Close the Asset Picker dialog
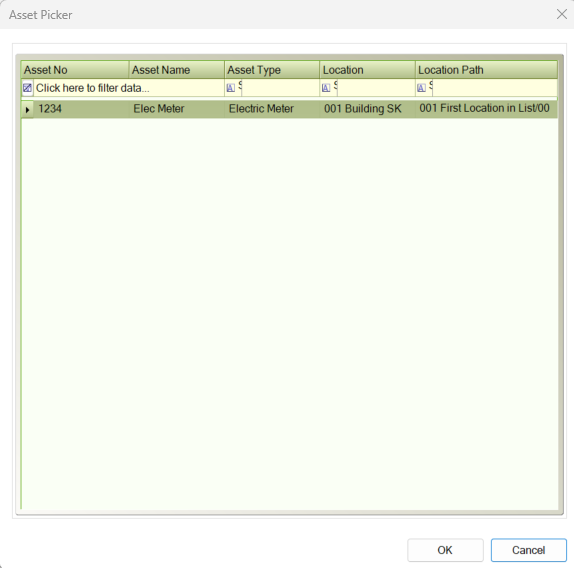Viewport: 574px width, 568px height. click(x=562, y=14)
